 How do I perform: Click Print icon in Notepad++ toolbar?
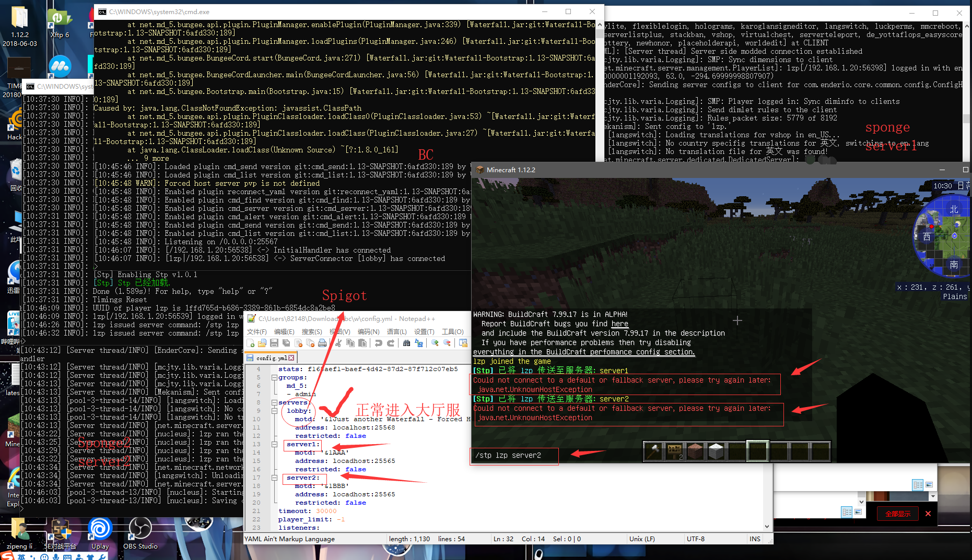click(x=322, y=343)
